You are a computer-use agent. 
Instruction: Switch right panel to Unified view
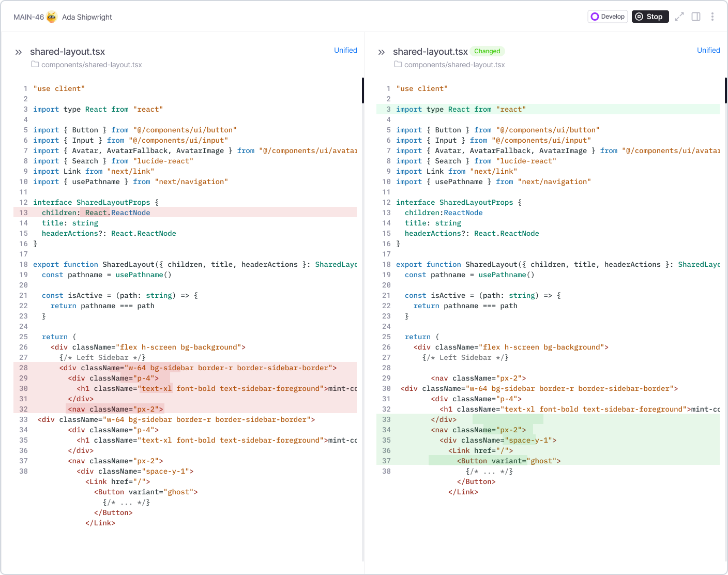(708, 50)
